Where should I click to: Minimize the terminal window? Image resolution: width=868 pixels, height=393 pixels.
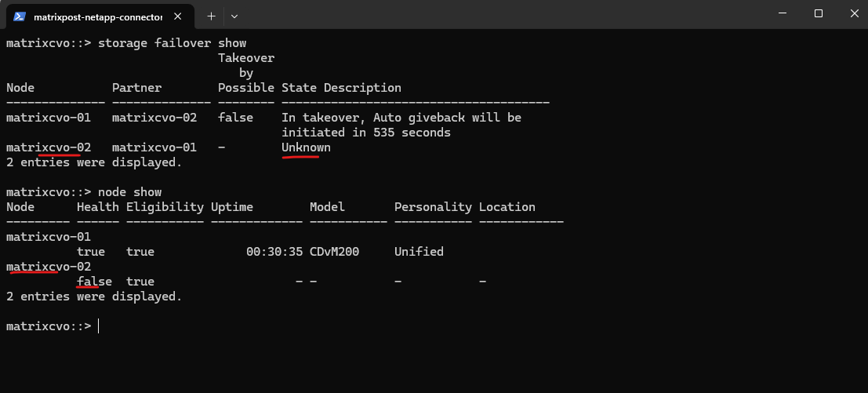click(783, 13)
